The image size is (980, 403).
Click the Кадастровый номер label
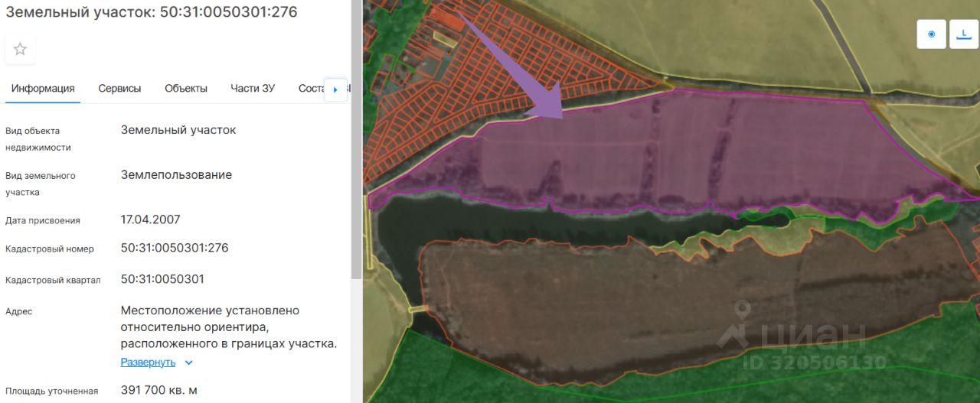point(50,249)
